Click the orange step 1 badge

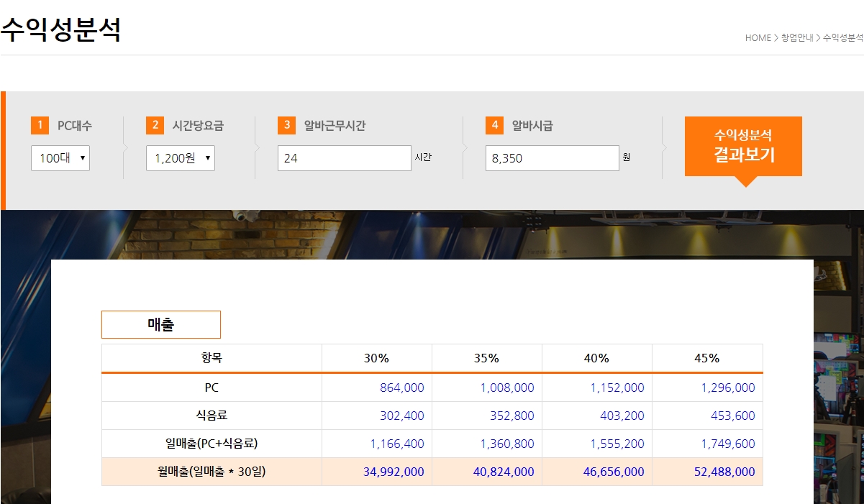click(40, 125)
